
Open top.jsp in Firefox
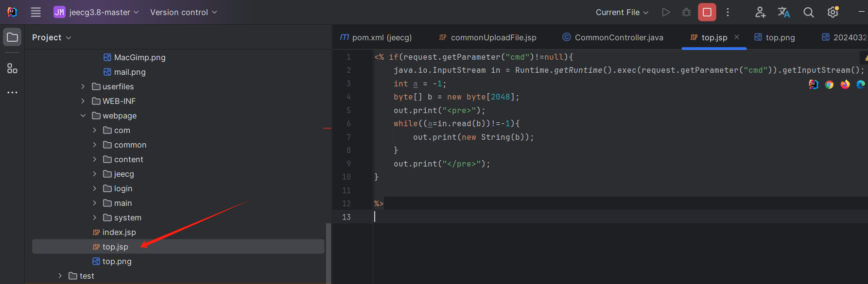click(x=845, y=84)
